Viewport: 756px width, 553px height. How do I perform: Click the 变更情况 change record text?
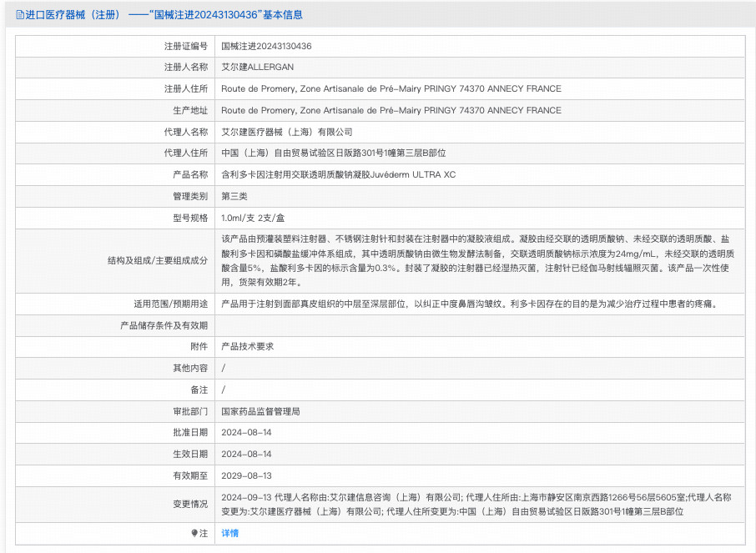476,504
